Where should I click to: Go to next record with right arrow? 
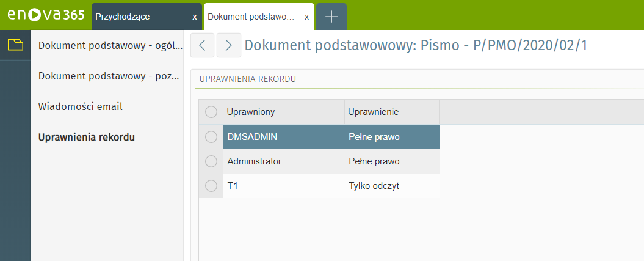pyautogui.click(x=228, y=45)
